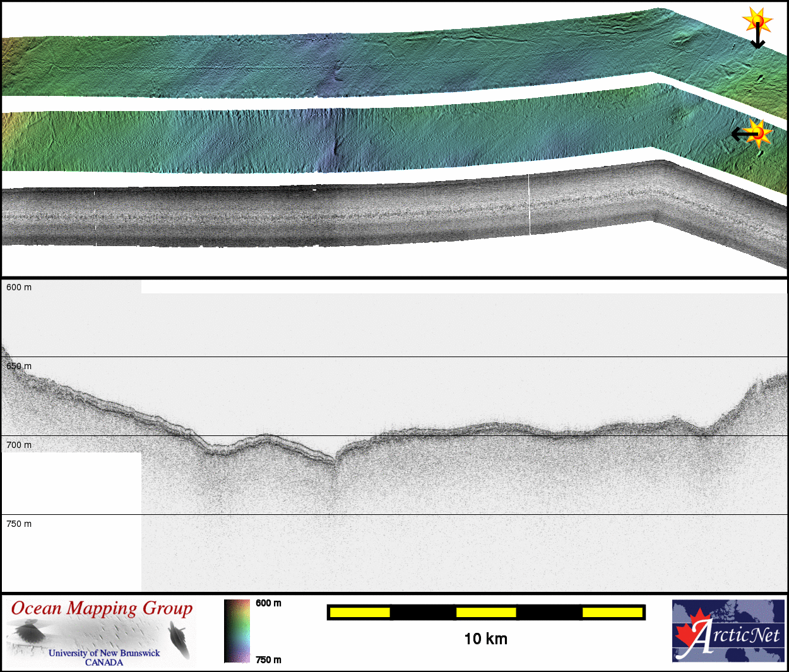Click the ArcticNet logo

728,631
